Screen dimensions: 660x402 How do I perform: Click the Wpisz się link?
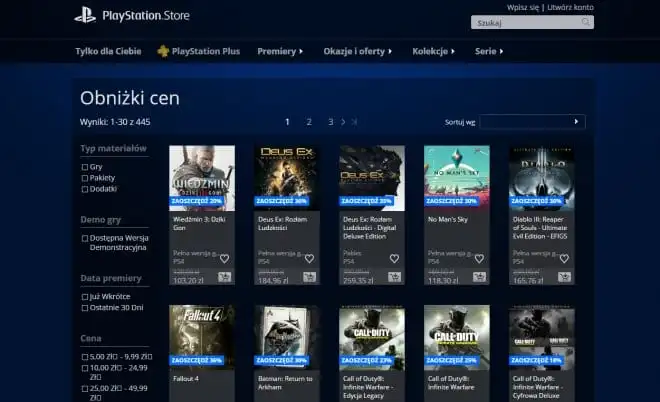click(x=523, y=7)
